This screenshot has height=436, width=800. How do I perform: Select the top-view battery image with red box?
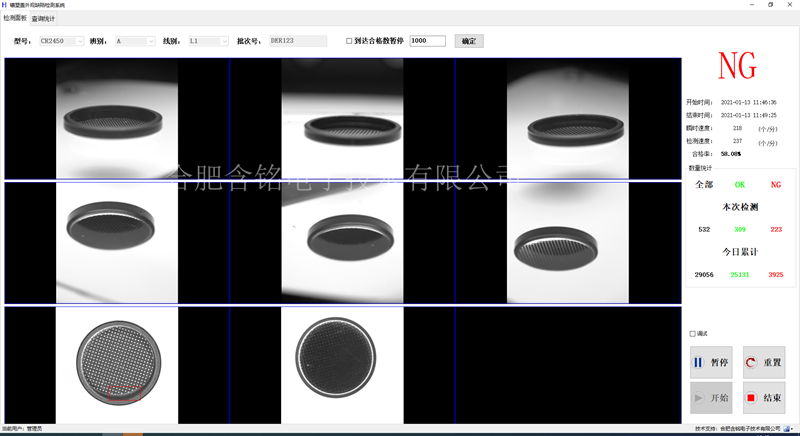click(x=118, y=364)
